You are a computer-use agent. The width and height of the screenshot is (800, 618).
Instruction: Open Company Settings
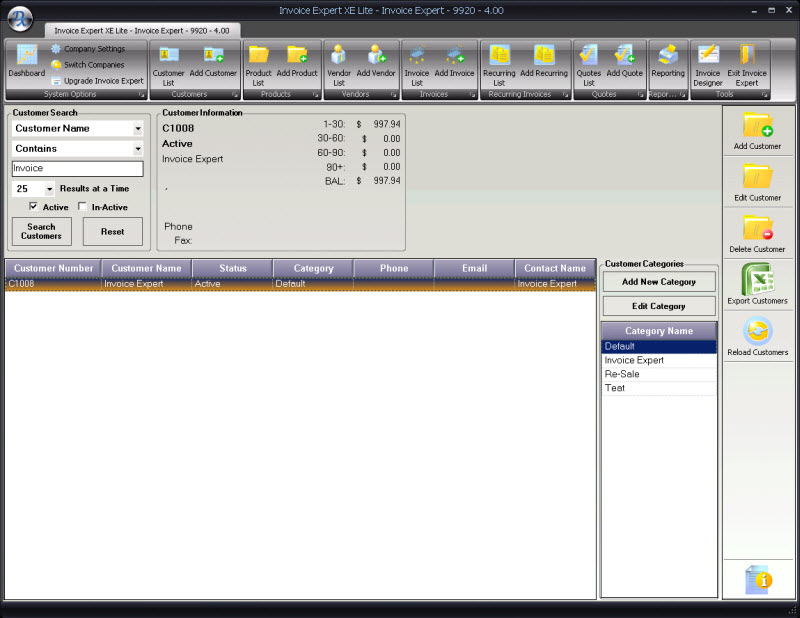click(x=88, y=49)
